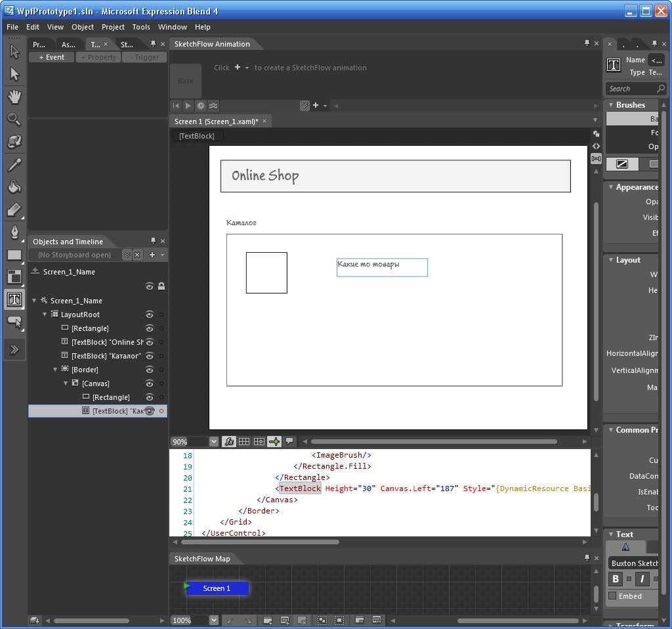Screen dimensions: 672x629
Task: Collapse the LayoutRoot tree node
Action: click(x=45, y=314)
